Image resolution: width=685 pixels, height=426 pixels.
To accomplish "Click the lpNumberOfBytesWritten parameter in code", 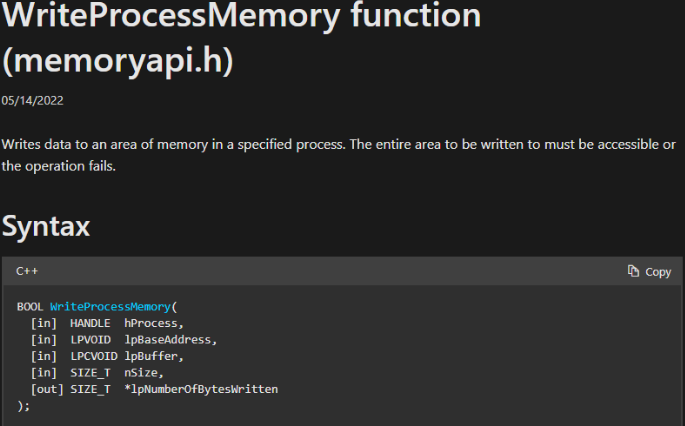I will tap(202, 388).
